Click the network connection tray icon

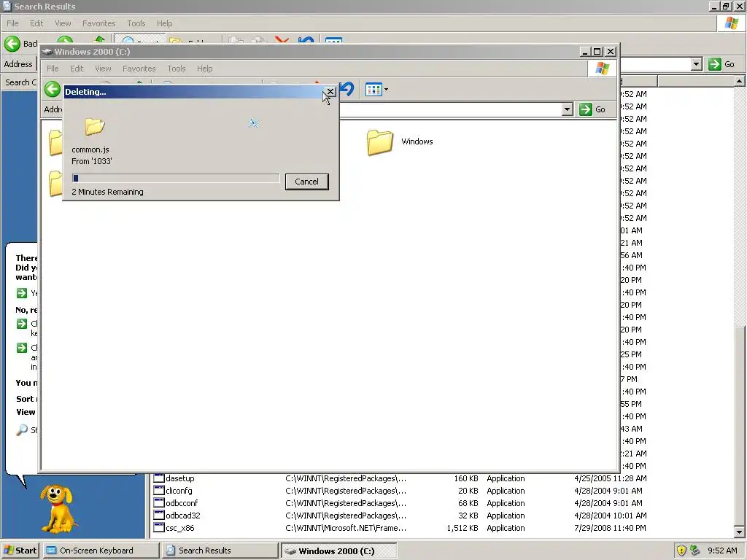(x=694, y=551)
